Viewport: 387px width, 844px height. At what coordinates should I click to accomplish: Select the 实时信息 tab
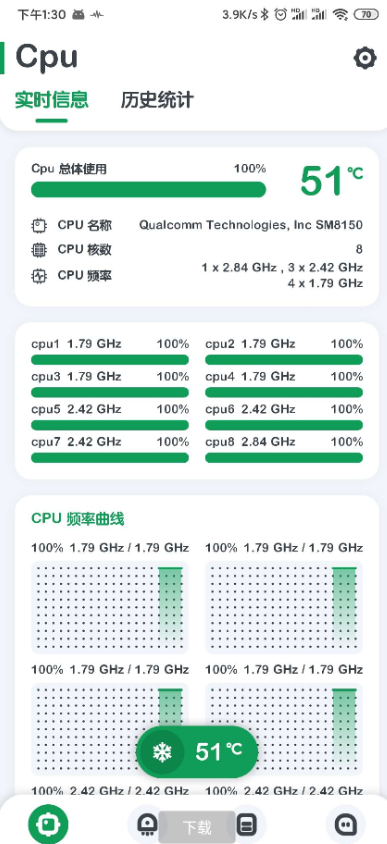pos(52,100)
